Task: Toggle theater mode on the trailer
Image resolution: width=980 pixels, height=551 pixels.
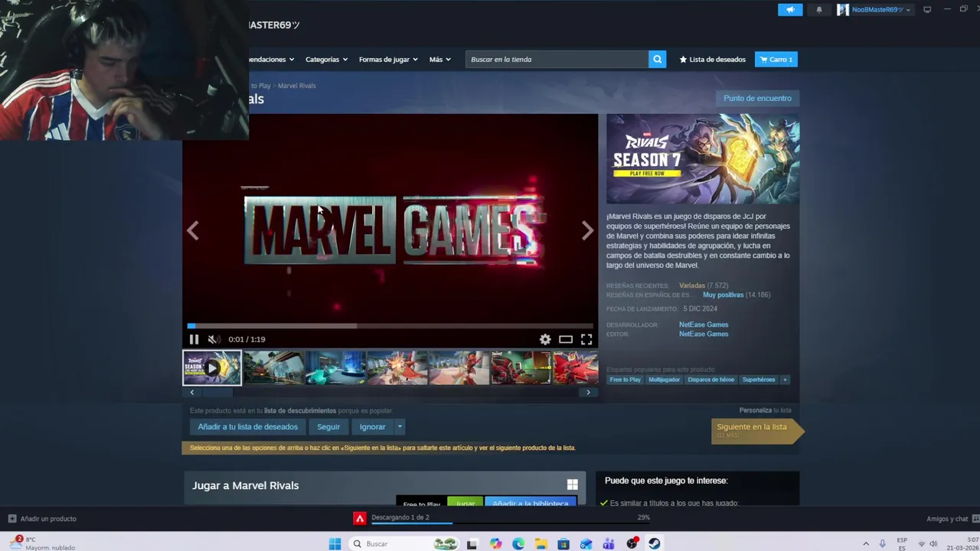Action: (566, 339)
